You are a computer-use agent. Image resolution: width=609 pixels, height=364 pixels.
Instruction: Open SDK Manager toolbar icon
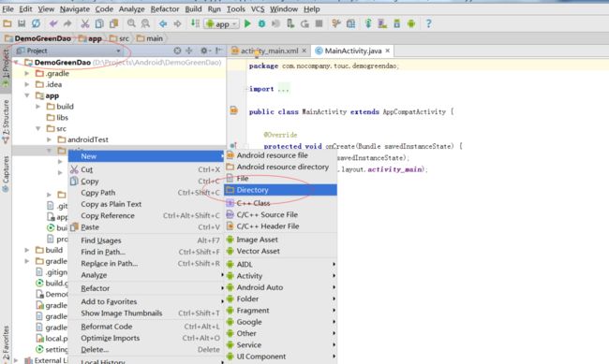coord(396,23)
